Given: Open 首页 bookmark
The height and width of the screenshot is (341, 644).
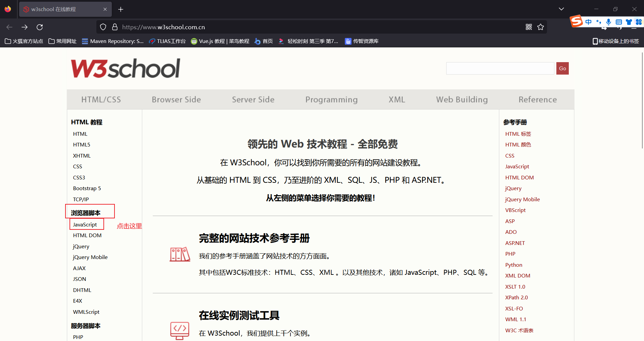Looking at the screenshot, I should pos(264,41).
